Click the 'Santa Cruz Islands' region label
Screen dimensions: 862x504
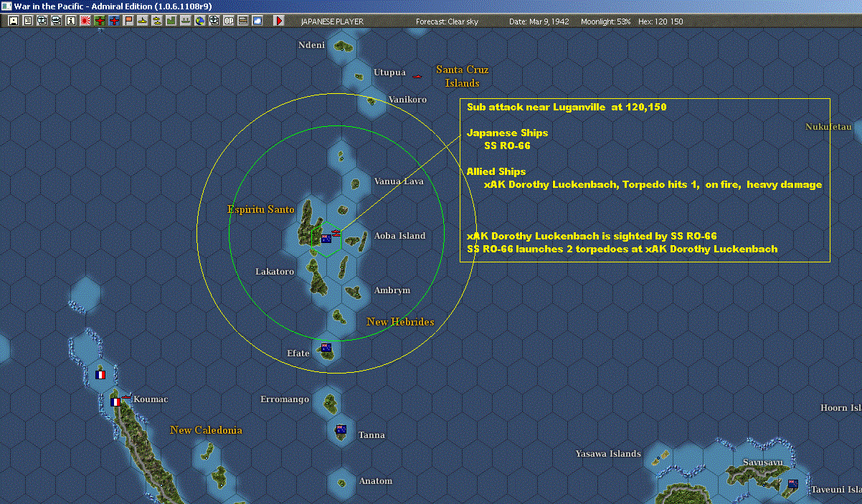point(463,76)
